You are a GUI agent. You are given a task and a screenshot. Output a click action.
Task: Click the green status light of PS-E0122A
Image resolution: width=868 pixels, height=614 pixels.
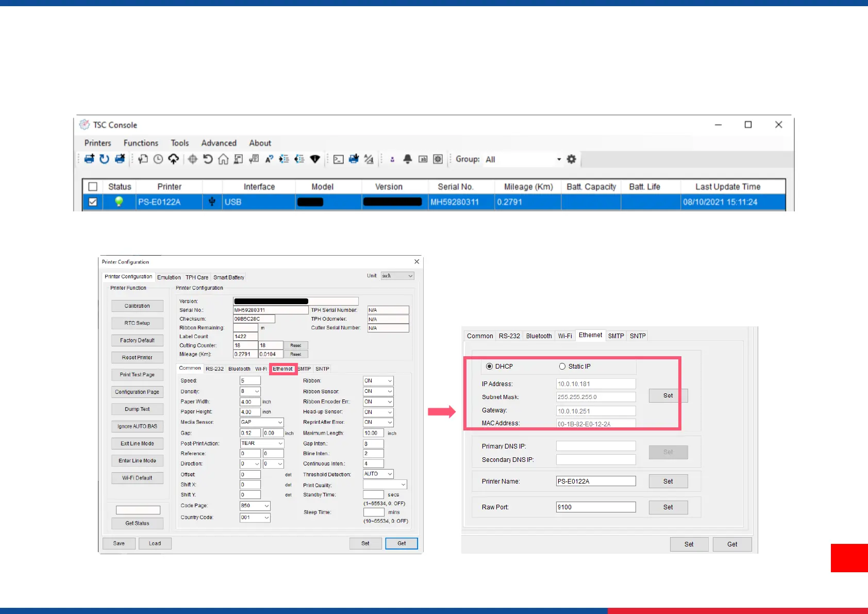119,201
